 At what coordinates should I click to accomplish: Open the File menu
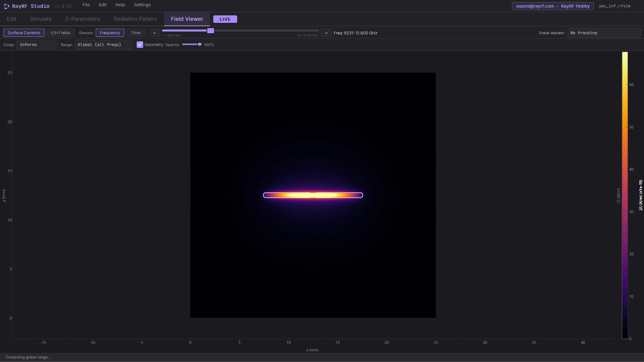(86, 5)
